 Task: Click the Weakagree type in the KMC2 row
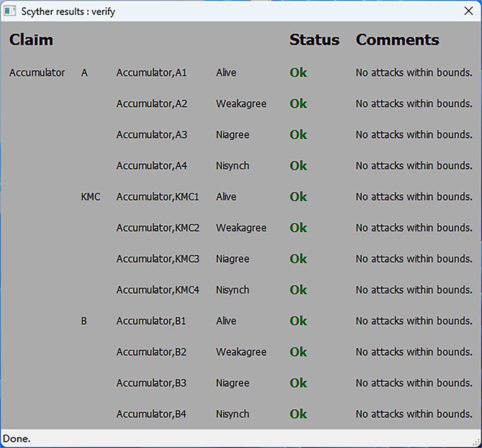click(x=241, y=228)
